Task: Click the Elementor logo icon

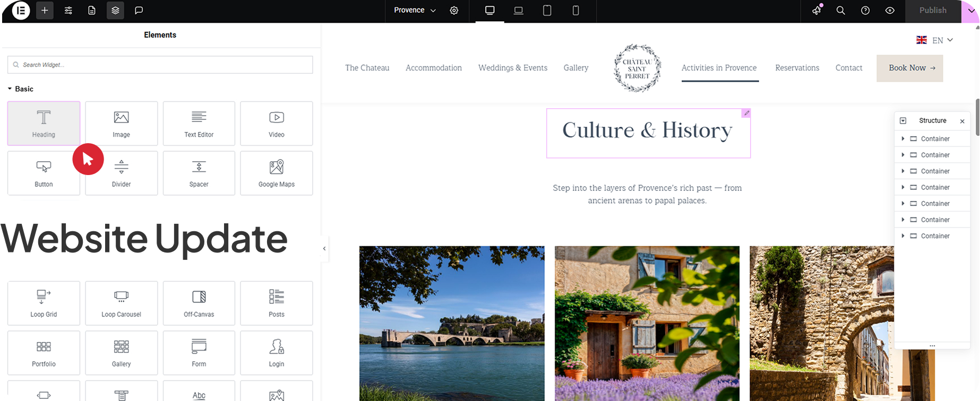Action: click(x=21, y=11)
